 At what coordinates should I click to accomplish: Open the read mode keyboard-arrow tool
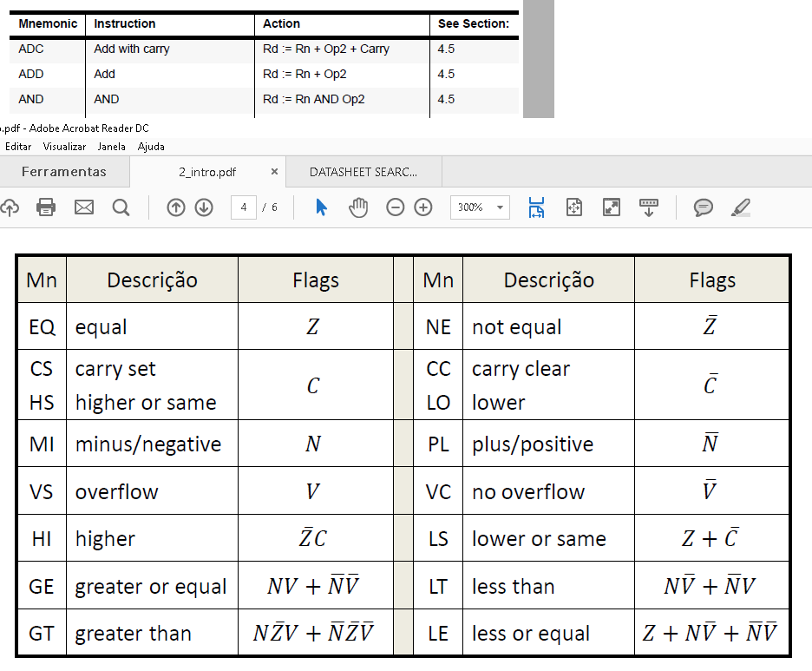[649, 207]
